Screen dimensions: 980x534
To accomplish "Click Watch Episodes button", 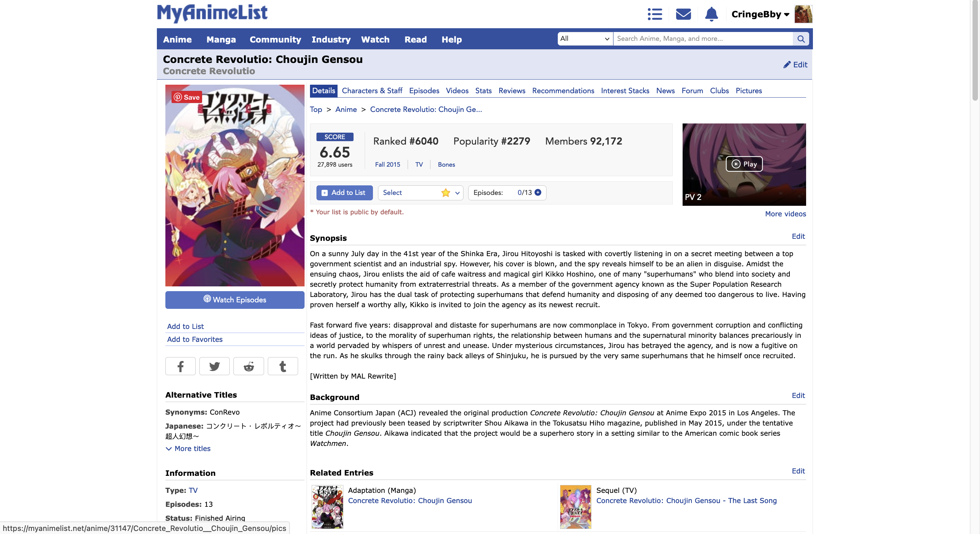I will [235, 300].
